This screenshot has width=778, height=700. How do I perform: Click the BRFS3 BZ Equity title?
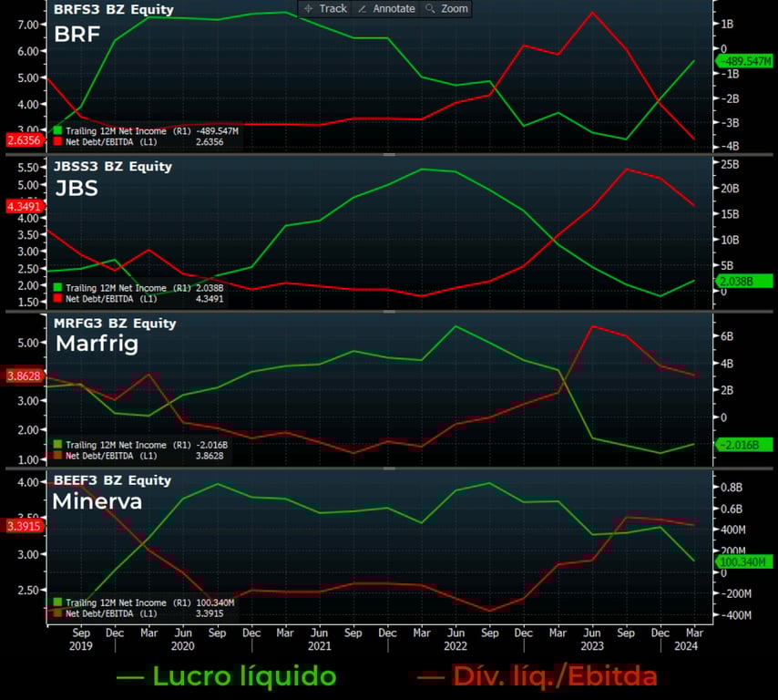pos(114,9)
